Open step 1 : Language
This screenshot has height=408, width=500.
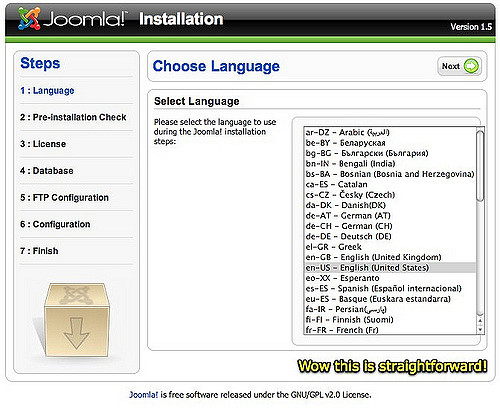point(47,91)
